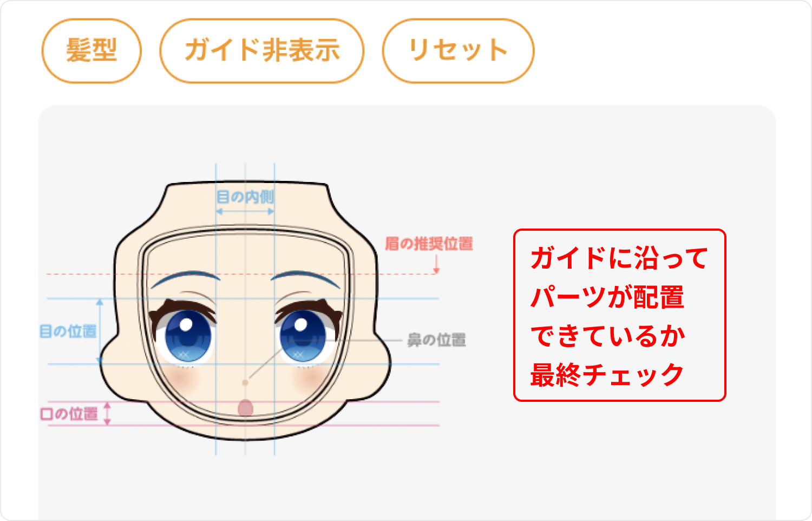Select the right eyebrow part
The width and height of the screenshot is (812, 521).
point(306,278)
